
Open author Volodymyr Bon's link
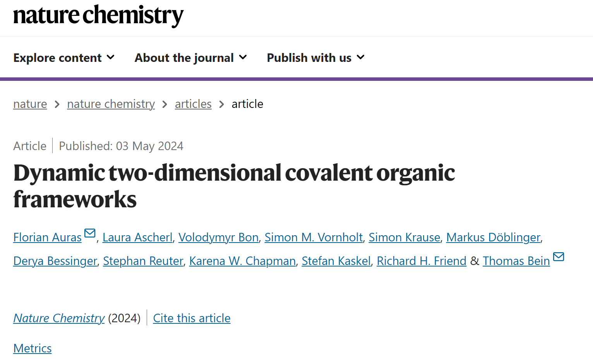219,237
